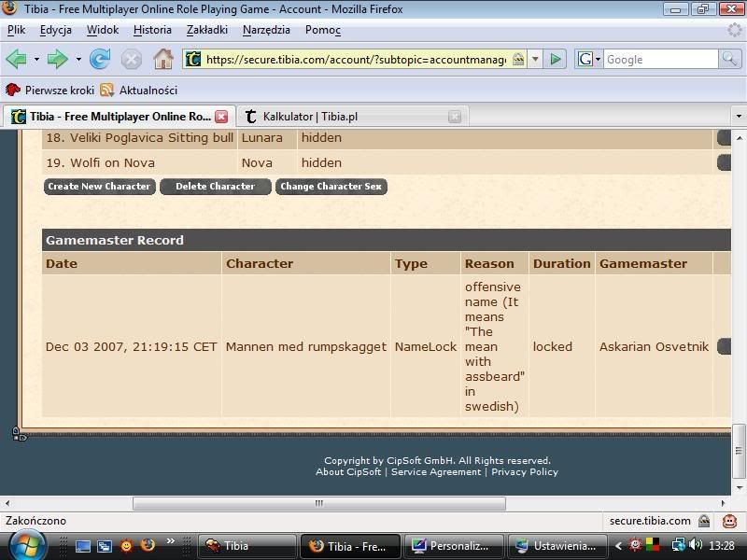Click the Google search magnifier icon
The image size is (747, 560).
pos(729,60)
